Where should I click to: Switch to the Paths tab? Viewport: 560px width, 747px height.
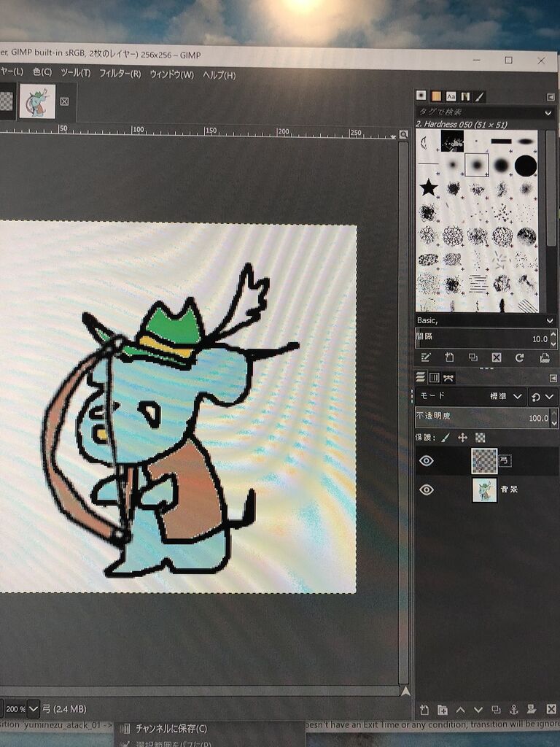448,379
